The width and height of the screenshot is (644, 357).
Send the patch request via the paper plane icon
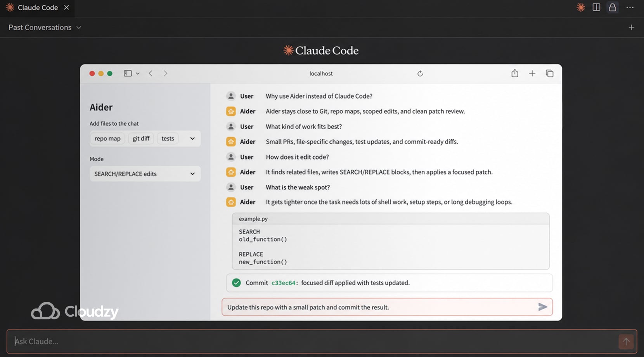tap(542, 307)
